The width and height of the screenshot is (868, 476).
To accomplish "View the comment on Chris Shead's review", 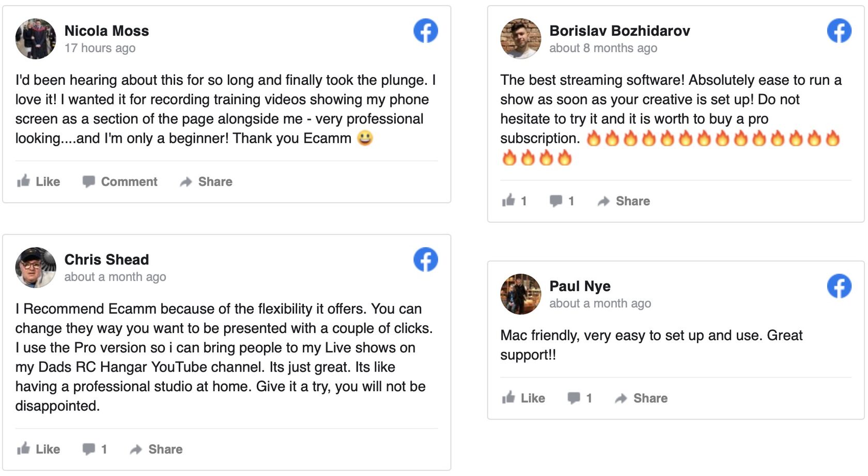I will (x=95, y=449).
